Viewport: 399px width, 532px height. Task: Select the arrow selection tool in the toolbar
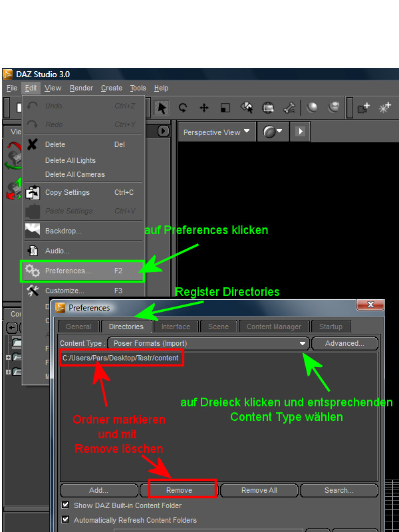point(162,108)
